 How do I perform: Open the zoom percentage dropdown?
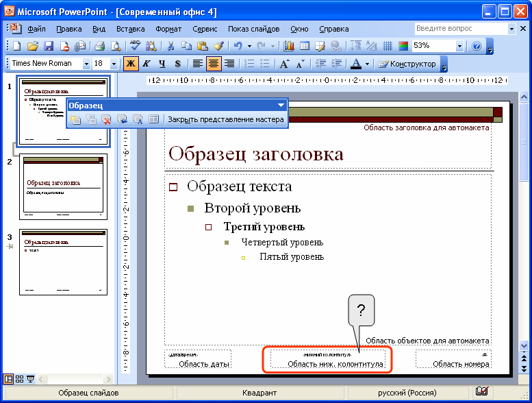(459, 46)
